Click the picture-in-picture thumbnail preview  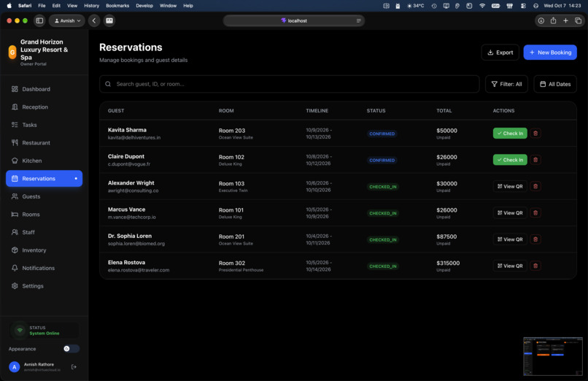(553, 356)
